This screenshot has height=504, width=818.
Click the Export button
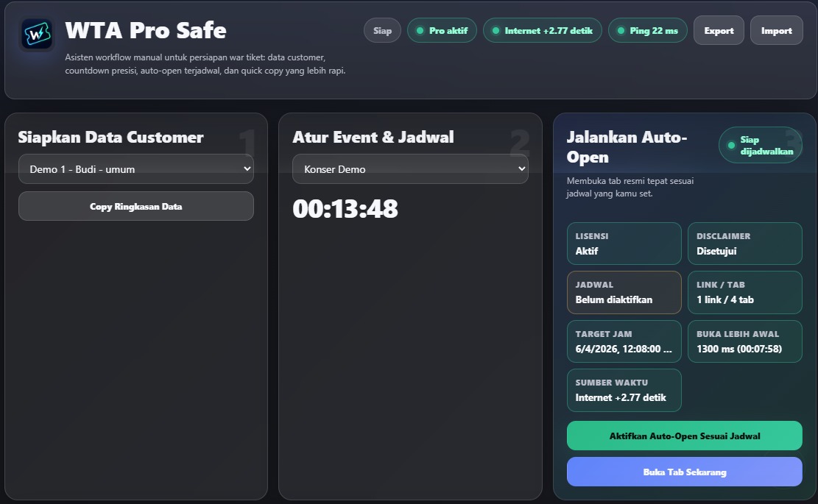[719, 31]
